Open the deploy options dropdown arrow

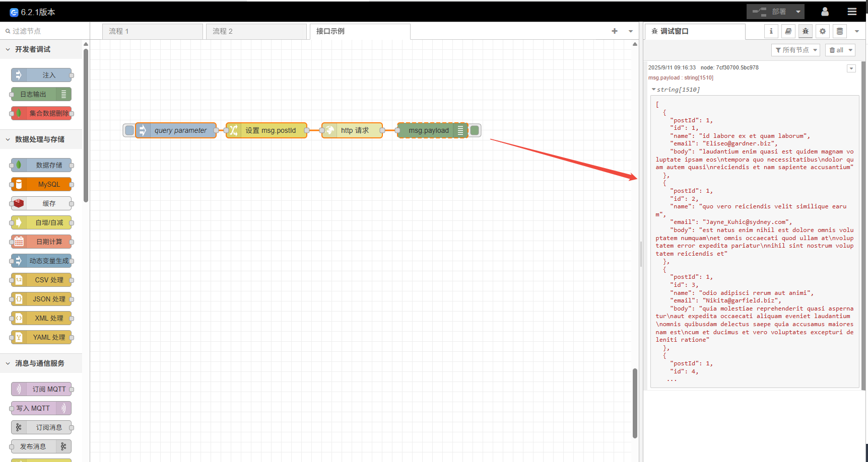[x=797, y=11]
